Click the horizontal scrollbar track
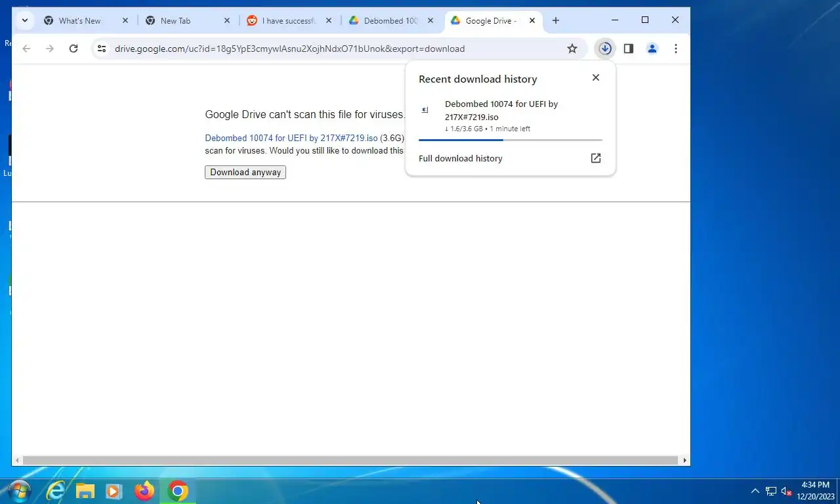The image size is (840, 504). pos(351,461)
